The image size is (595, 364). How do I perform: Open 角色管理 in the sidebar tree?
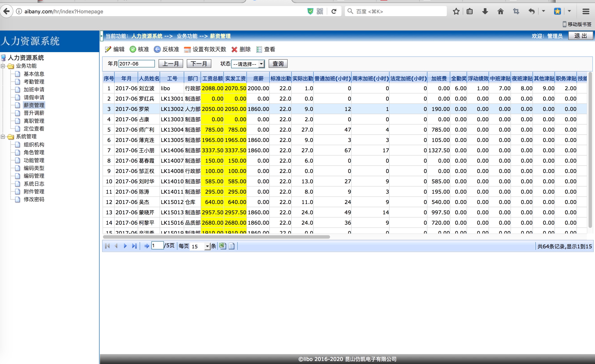(x=34, y=152)
